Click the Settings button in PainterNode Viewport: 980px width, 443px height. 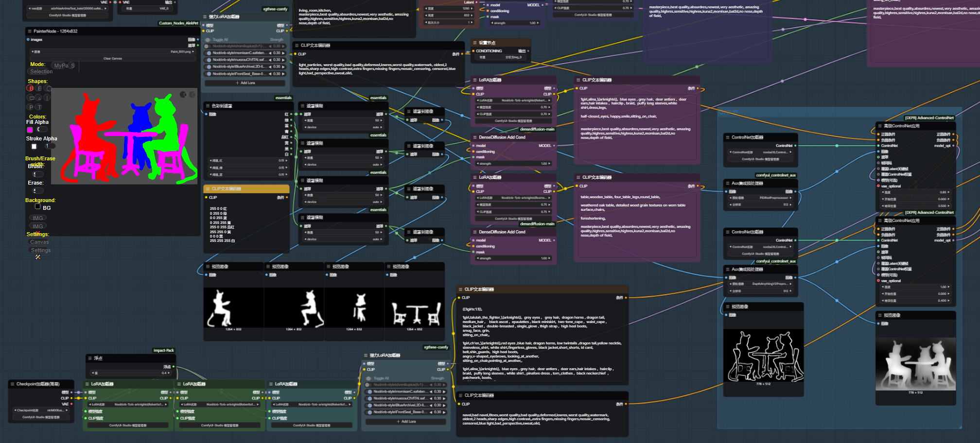(x=41, y=250)
